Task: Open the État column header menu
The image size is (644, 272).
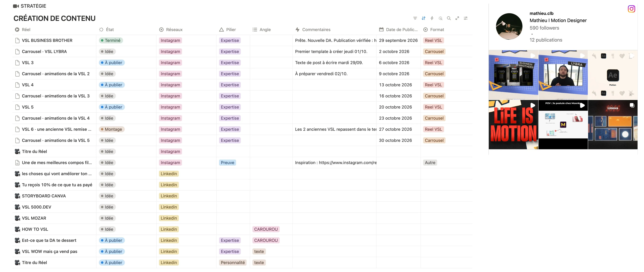Action: click(107, 29)
